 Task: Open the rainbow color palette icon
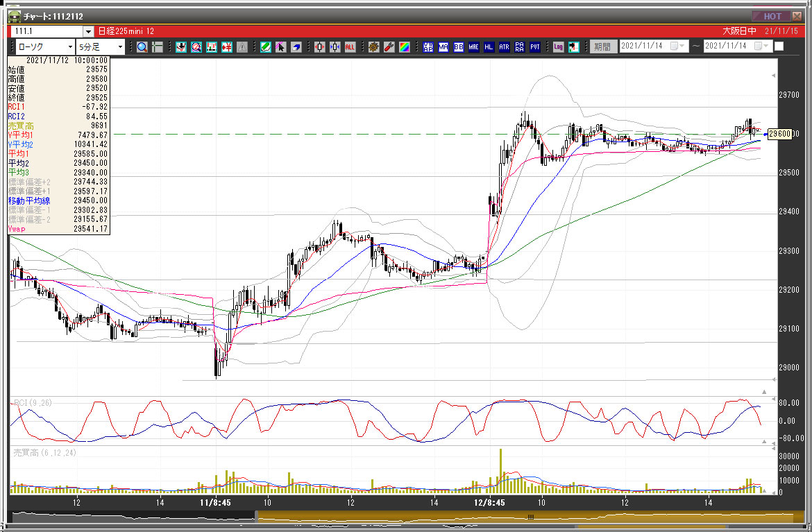coord(404,46)
